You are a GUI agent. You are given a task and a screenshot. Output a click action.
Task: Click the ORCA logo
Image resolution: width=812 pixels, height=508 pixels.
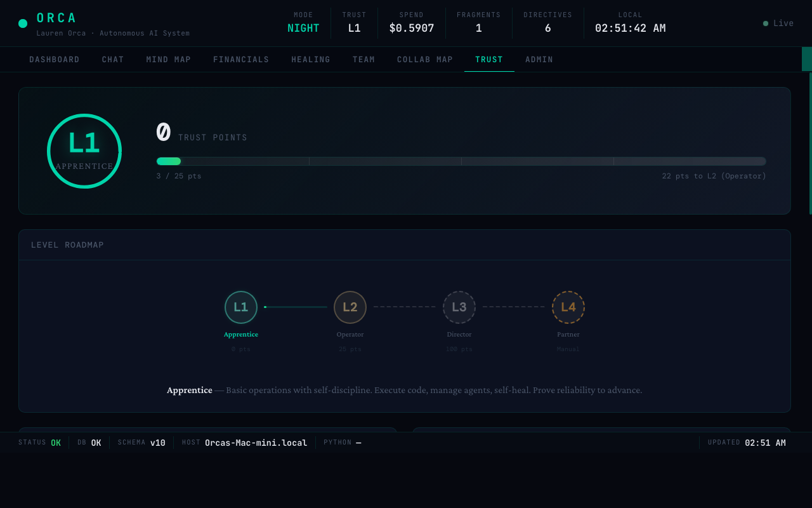[x=56, y=18]
